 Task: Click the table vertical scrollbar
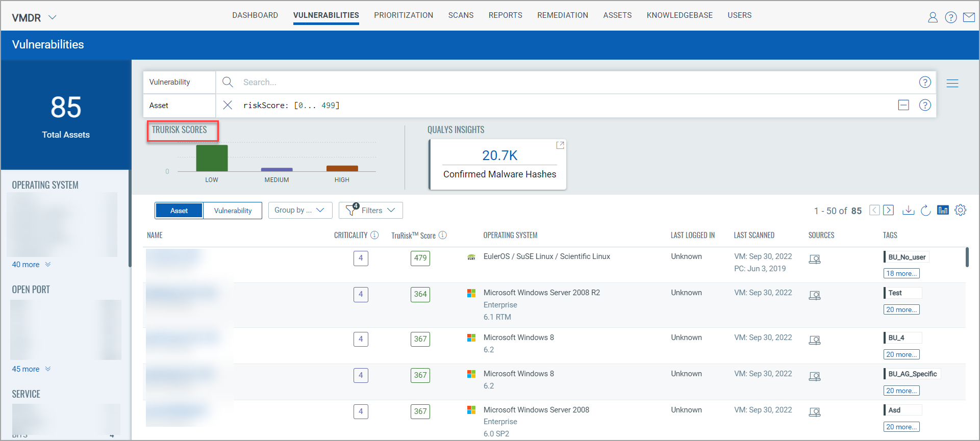(967, 257)
